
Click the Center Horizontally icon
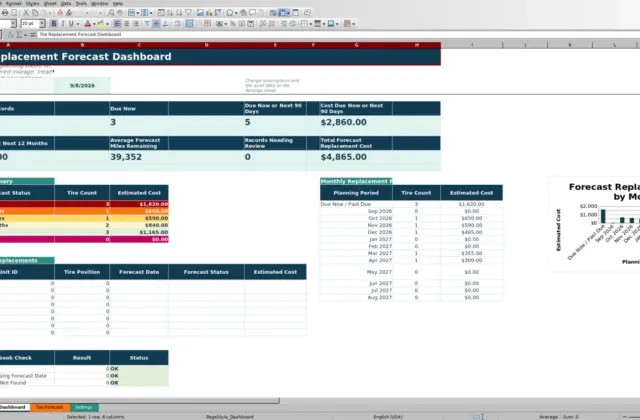coord(127,24)
